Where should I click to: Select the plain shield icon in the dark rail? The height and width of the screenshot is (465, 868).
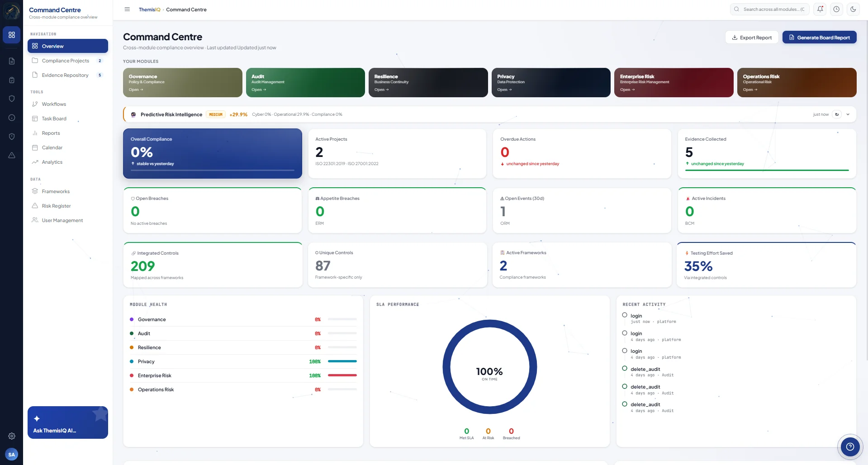pos(12,99)
